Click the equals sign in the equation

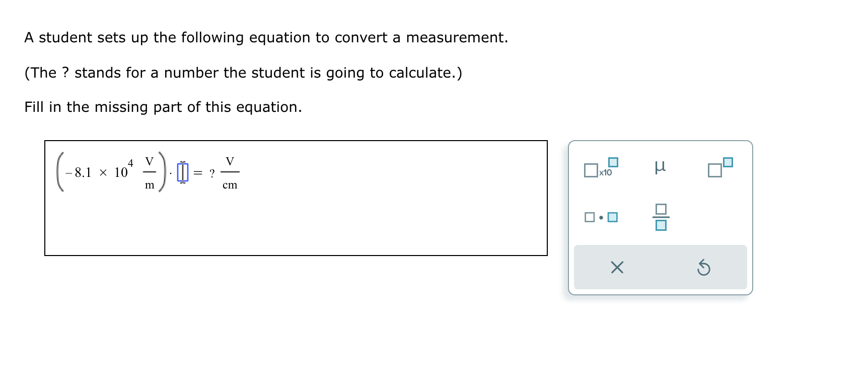point(198,173)
